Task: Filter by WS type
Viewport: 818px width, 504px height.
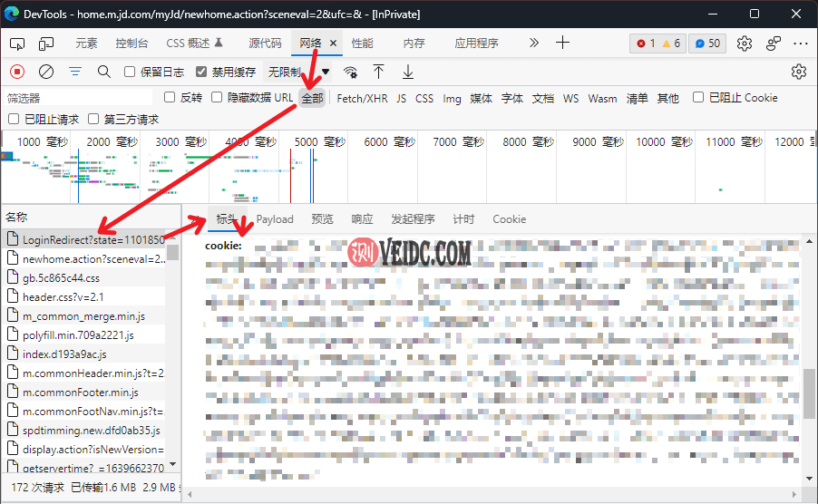Action: (x=570, y=98)
